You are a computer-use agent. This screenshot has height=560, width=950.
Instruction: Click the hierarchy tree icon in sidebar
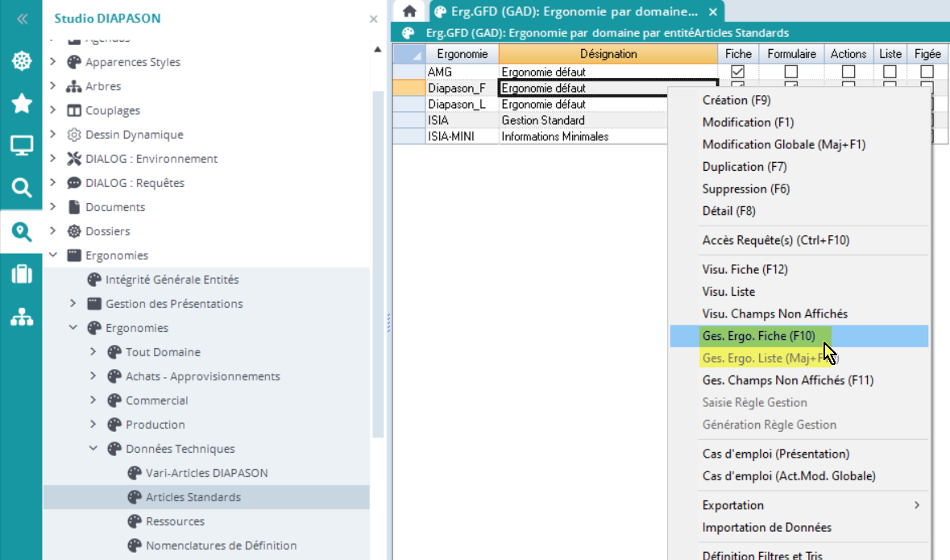click(21, 317)
